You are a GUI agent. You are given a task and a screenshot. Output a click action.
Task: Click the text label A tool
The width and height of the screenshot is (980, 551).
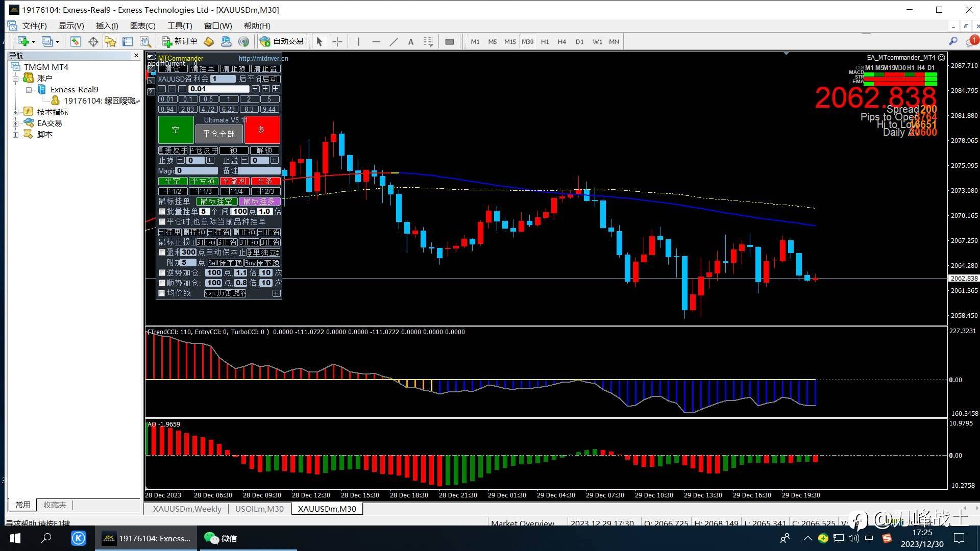(x=411, y=42)
